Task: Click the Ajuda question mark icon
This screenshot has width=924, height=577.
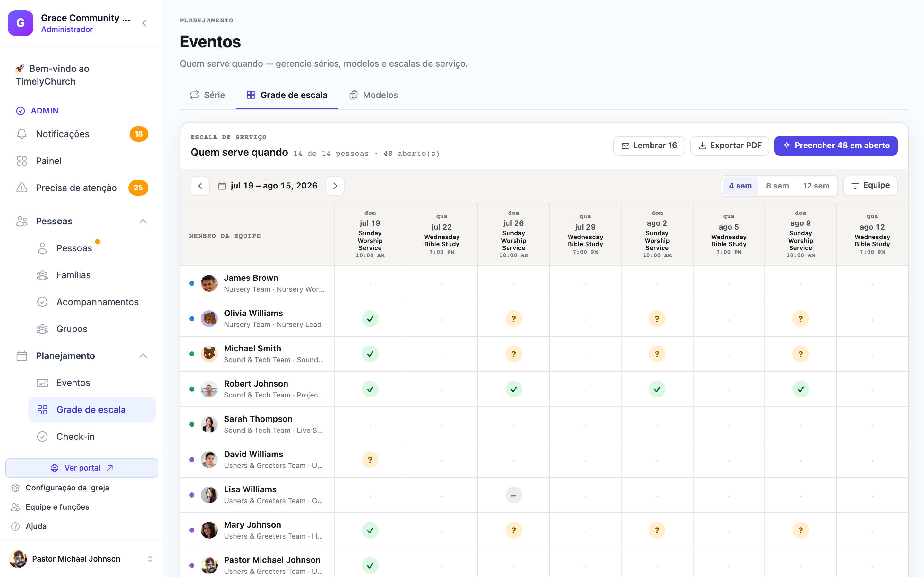Action: [15, 526]
